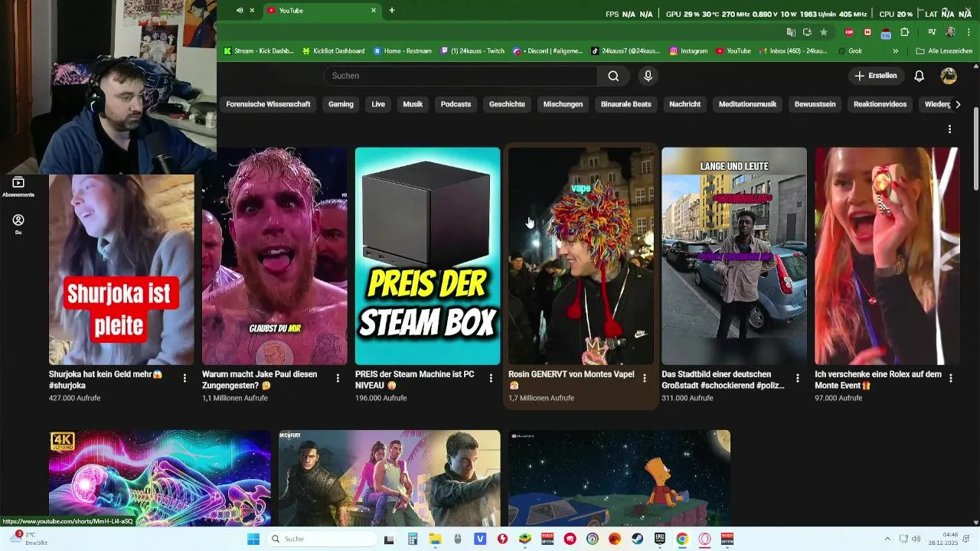Open the volume icon in system tray
The image size is (980, 551).
click(916, 539)
